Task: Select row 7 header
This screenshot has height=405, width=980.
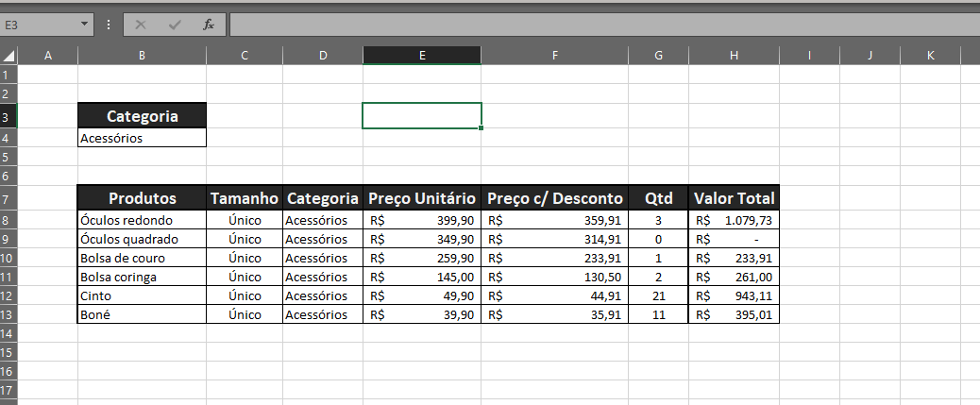Action: 8,198
